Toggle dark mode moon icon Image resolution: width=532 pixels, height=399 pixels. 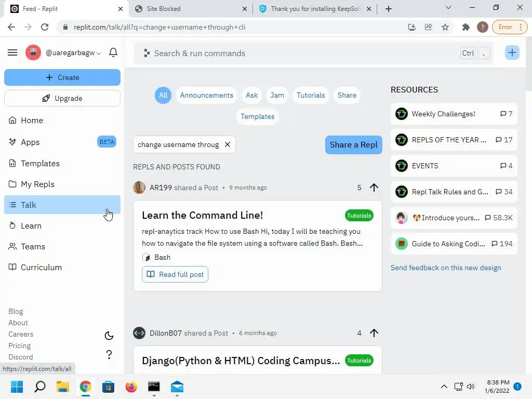point(109,336)
